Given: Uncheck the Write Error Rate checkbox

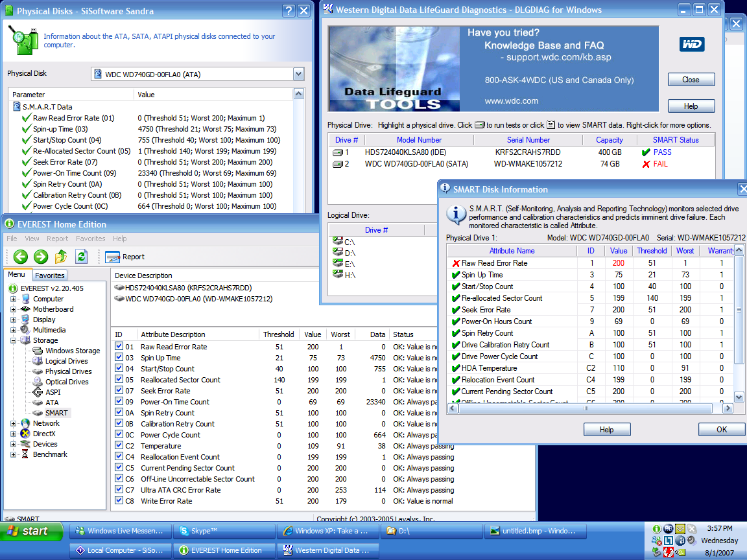Looking at the screenshot, I should pyautogui.click(x=119, y=501).
